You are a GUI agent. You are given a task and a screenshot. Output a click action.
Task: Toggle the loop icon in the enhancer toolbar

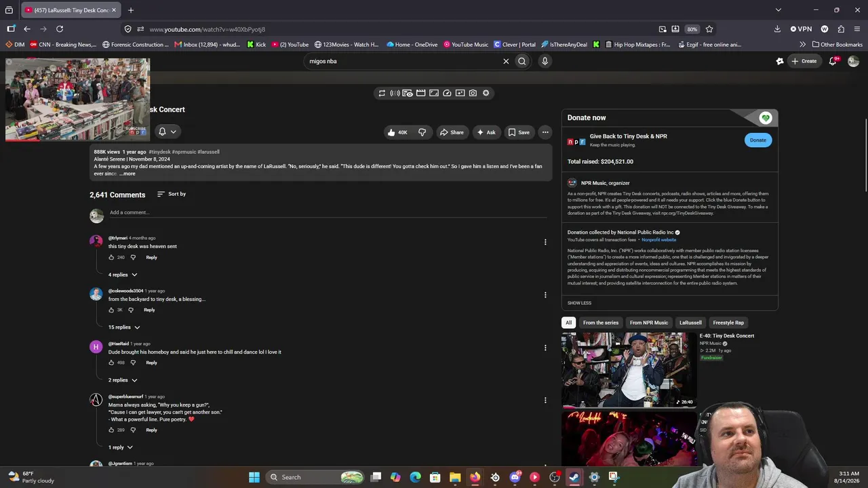click(382, 93)
